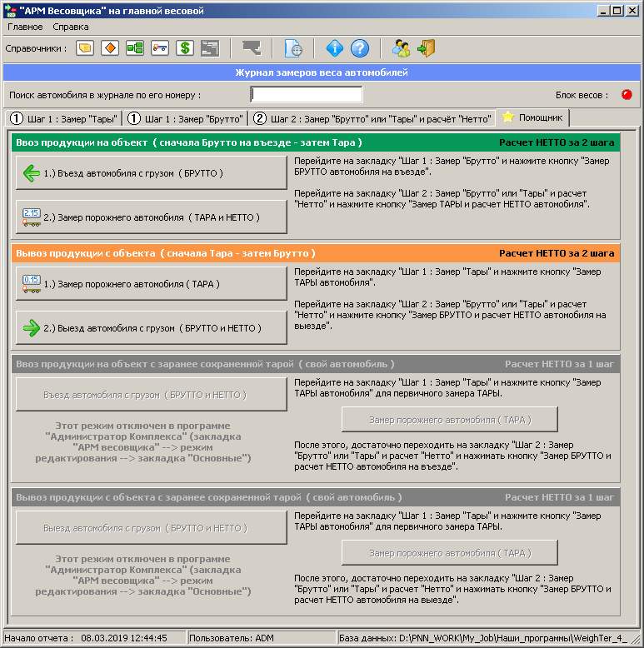Image resolution: width=644 pixels, height=648 pixels.
Task: Click Въезд автомобиля с грузом (БРУТТО) button
Action: (x=152, y=173)
